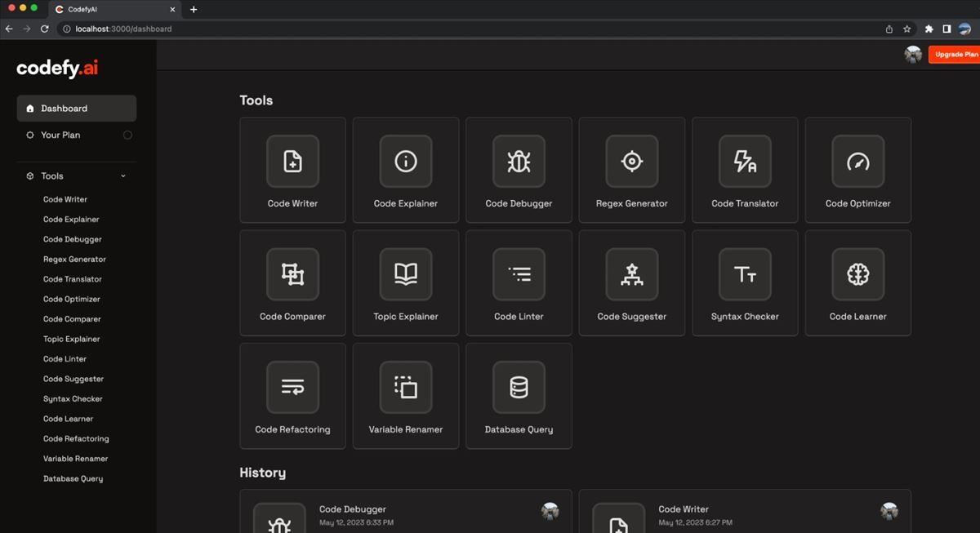Open Code Debugger history entry

click(x=406, y=512)
